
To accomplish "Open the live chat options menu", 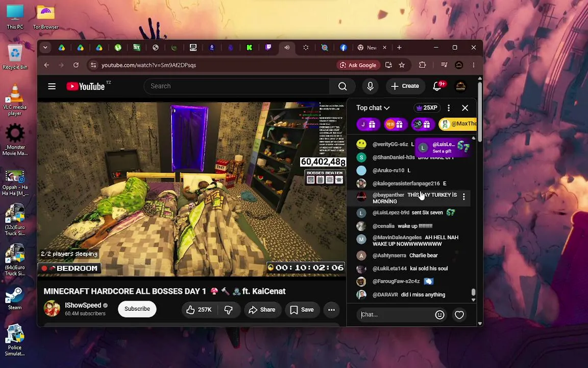I will [449, 108].
